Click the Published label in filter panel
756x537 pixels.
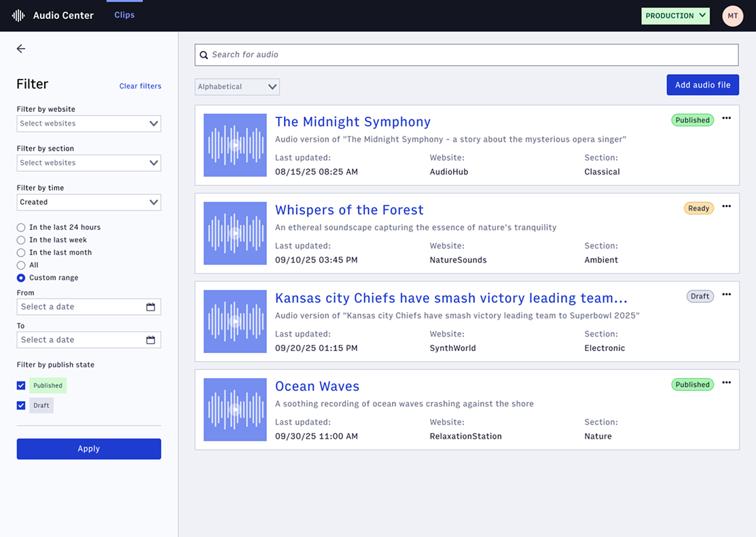(48, 386)
